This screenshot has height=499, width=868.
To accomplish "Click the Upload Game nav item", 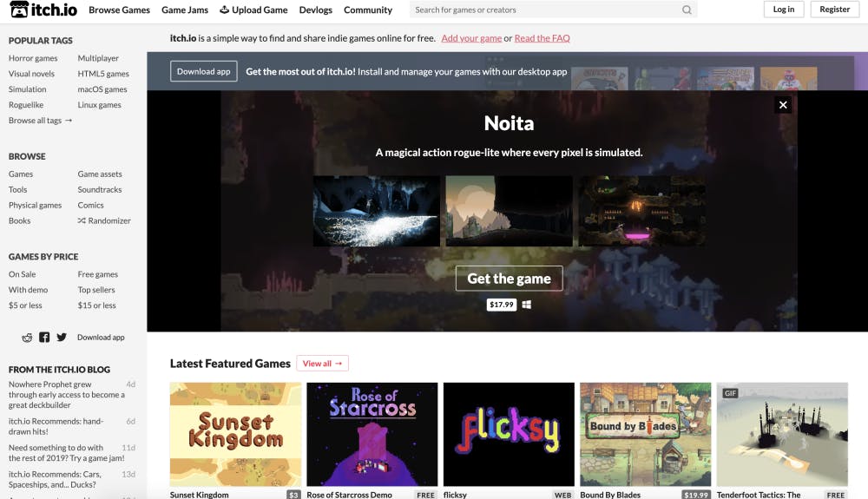I will [253, 10].
